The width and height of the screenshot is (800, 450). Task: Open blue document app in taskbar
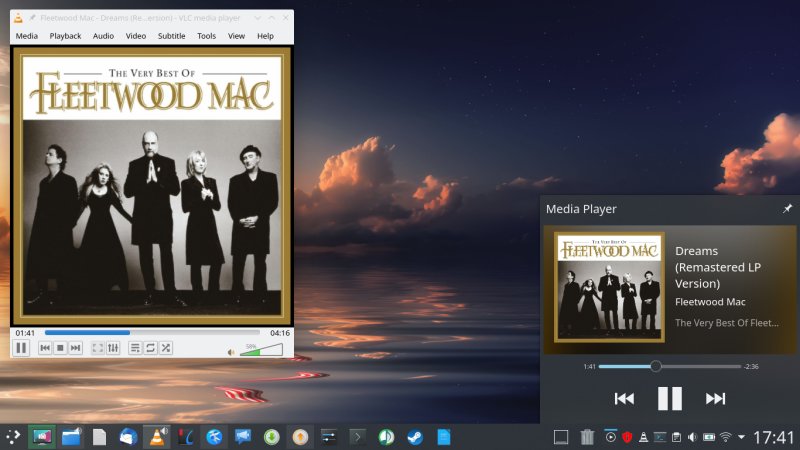click(x=444, y=437)
